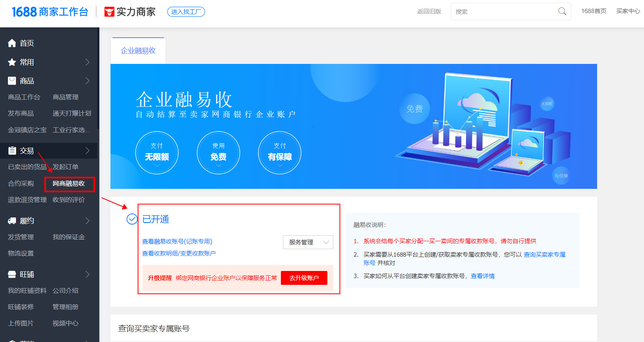Viewport: 644px width, 342px height.
Task: Click the shop icon beside 旺铺
Action: coord(12,275)
